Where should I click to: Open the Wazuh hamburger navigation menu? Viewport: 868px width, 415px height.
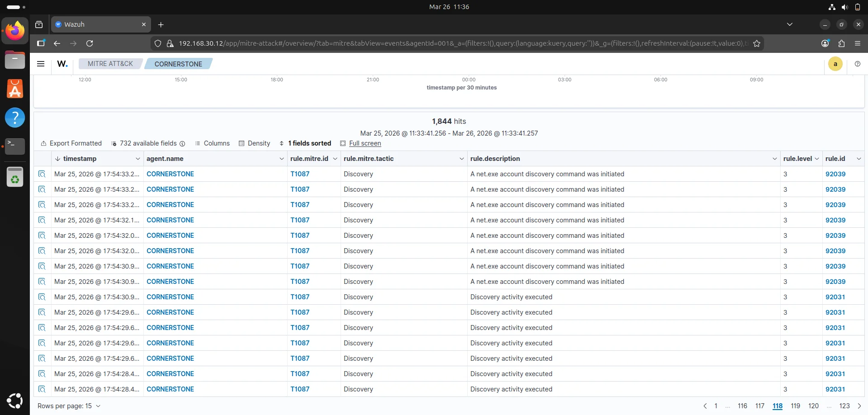point(41,64)
